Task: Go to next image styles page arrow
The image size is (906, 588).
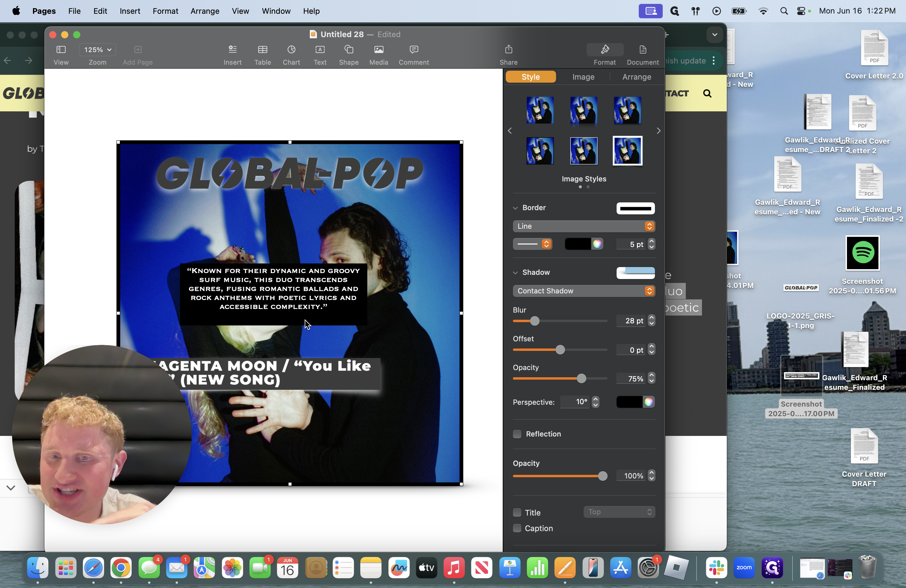Action: (659, 131)
